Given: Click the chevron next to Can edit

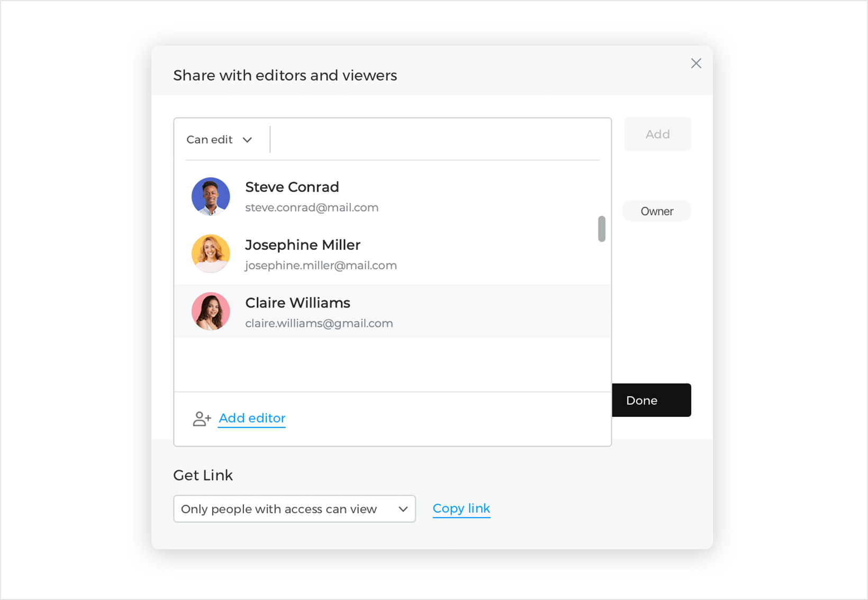Looking at the screenshot, I should [247, 140].
